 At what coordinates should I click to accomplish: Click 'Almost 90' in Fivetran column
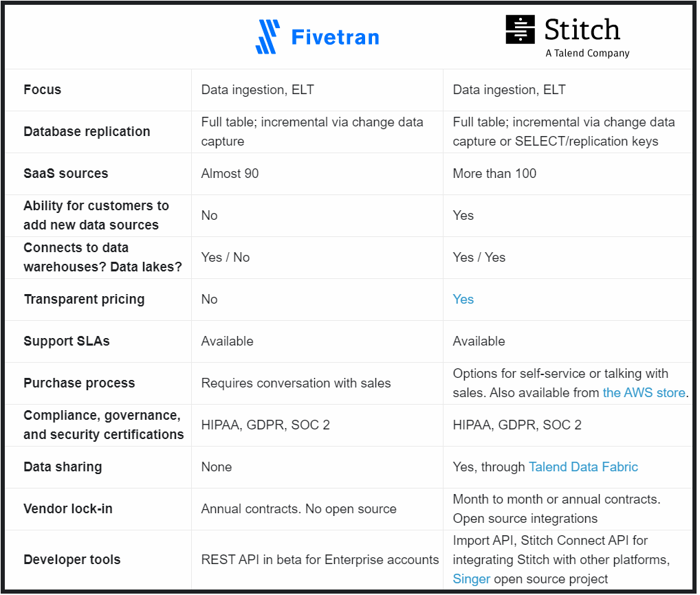[x=230, y=174]
